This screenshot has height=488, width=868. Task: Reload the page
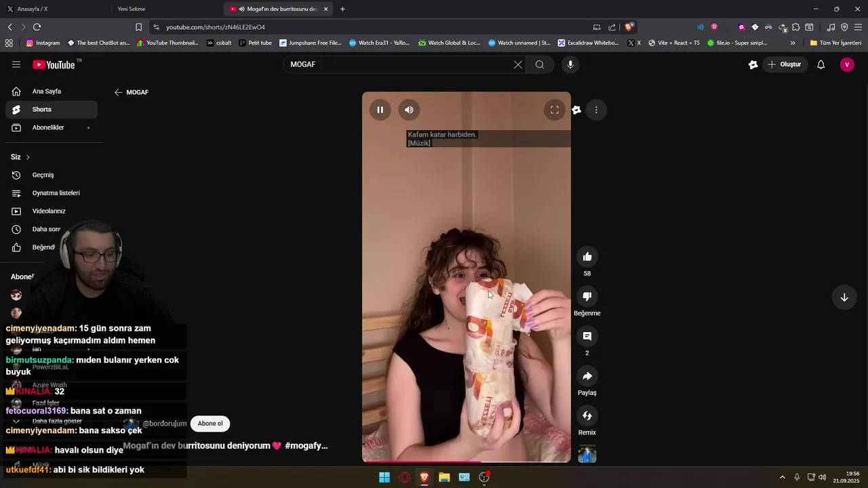pos(37,27)
